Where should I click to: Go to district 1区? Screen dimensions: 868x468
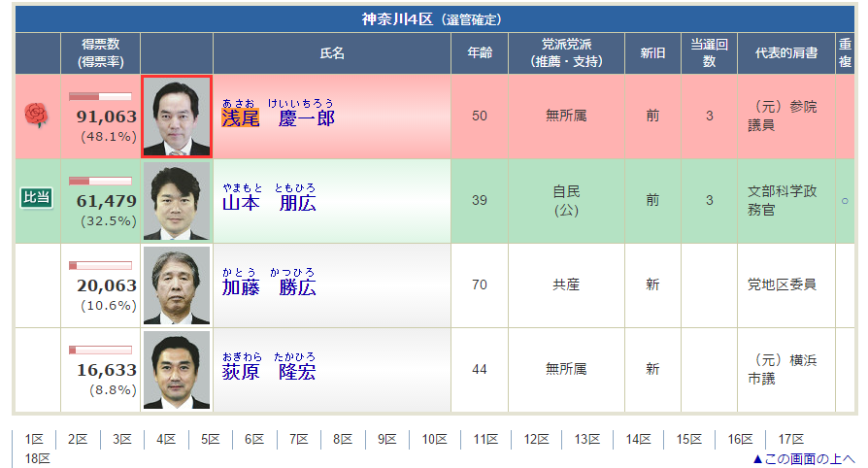coord(34,439)
